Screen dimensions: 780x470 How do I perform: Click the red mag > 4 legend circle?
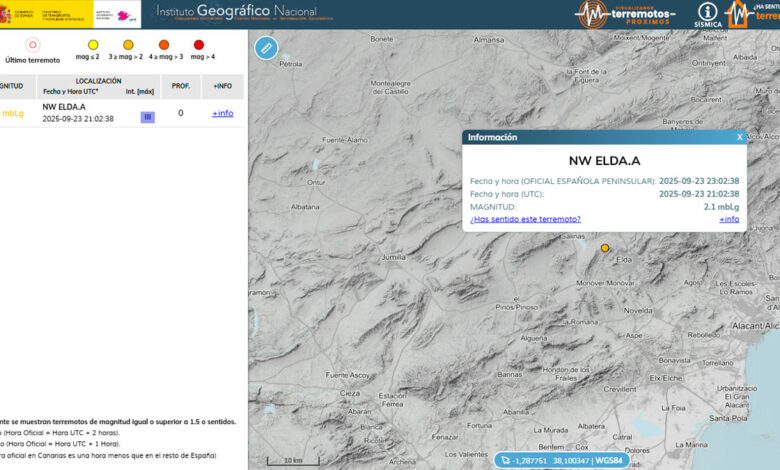click(x=198, y=45)
